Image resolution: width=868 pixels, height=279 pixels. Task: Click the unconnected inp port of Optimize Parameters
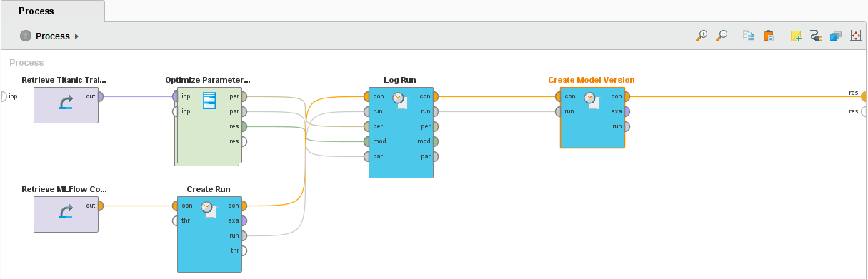pyautogui.click(x=176, y=111)
